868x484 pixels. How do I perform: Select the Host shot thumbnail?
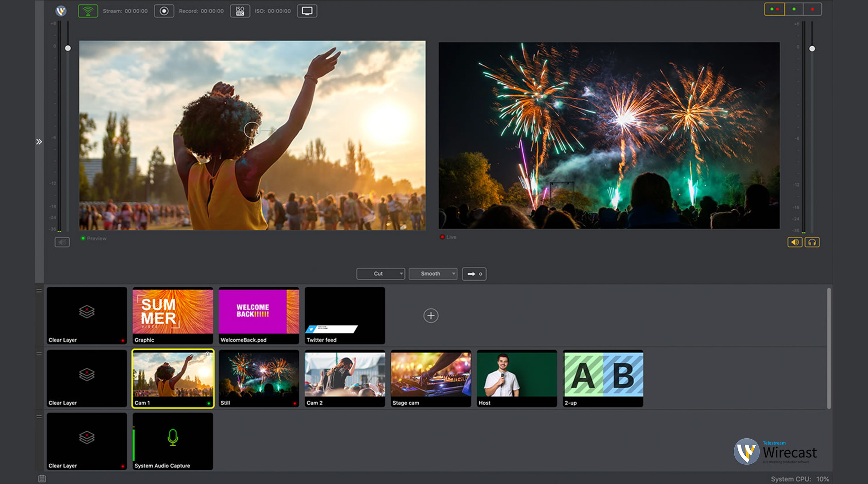click(516, 378)
